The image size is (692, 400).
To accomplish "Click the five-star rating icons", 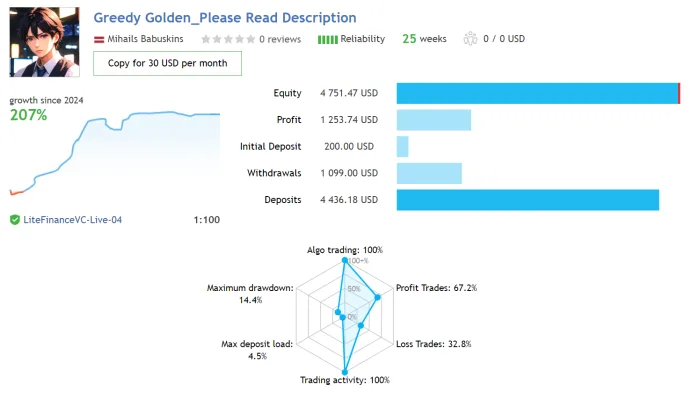I will [228, 39].
